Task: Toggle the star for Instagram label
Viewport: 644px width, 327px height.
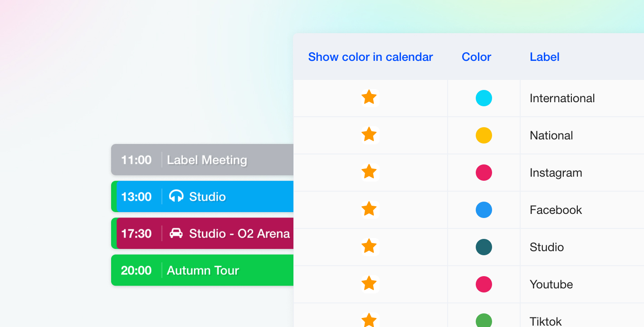Action: (x=369, y=172)
